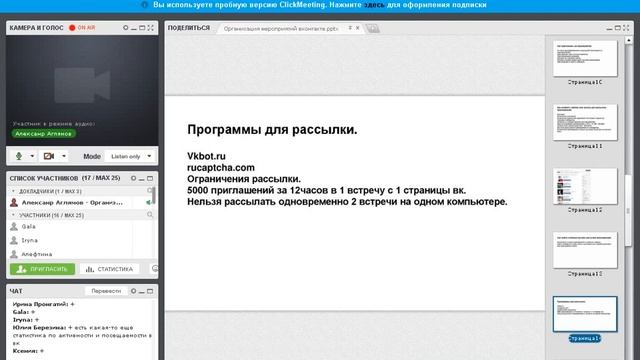The width and height of the screenshot is (640, 360).
Task: Click the ON AIR broadcast indicator
Action: point(82,28)
